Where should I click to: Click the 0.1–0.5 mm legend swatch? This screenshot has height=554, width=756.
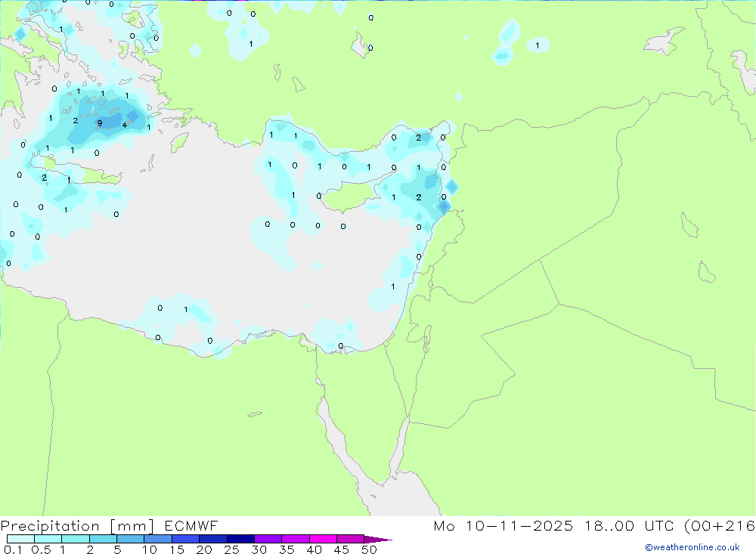[20, 539]
